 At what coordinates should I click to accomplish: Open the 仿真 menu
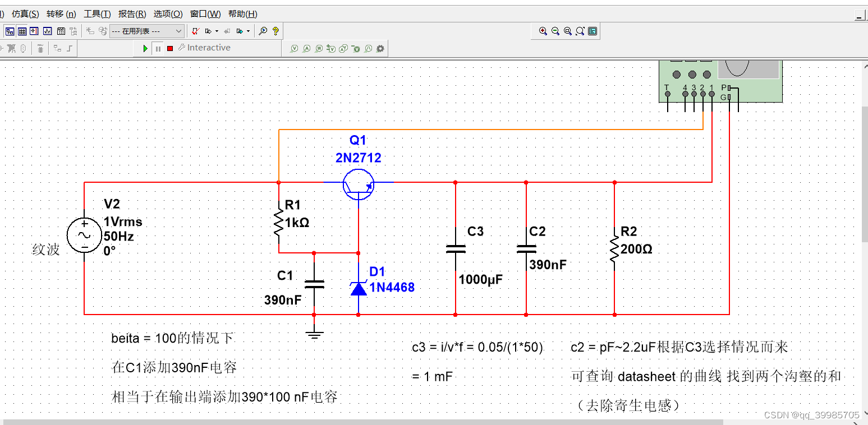pyautogui.click(x=25, y=14)
